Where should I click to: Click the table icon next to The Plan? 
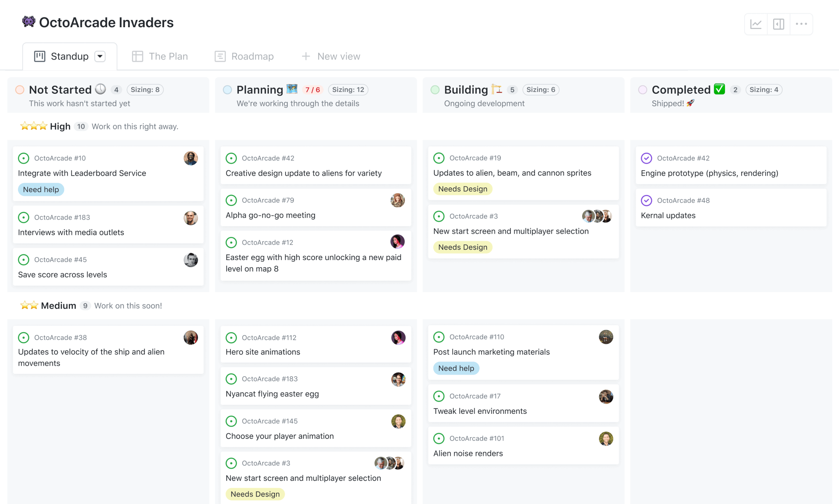137,56
